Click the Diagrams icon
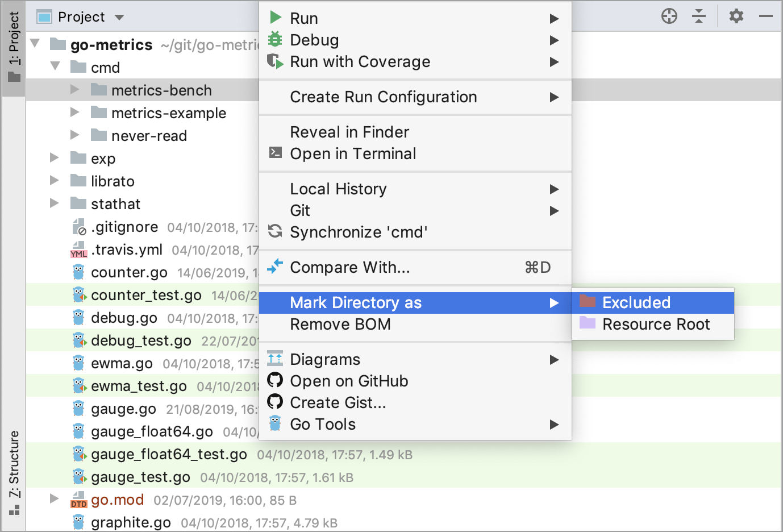The height and width of the screenshot is (532, 783). point(275,359)
